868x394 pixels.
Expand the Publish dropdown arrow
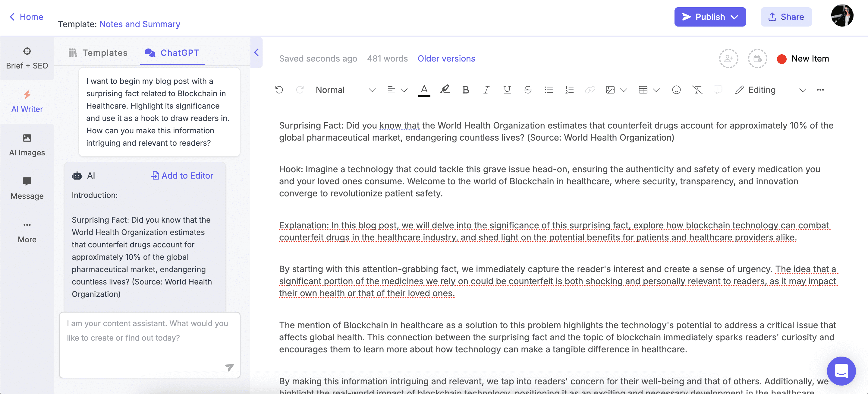734,17
